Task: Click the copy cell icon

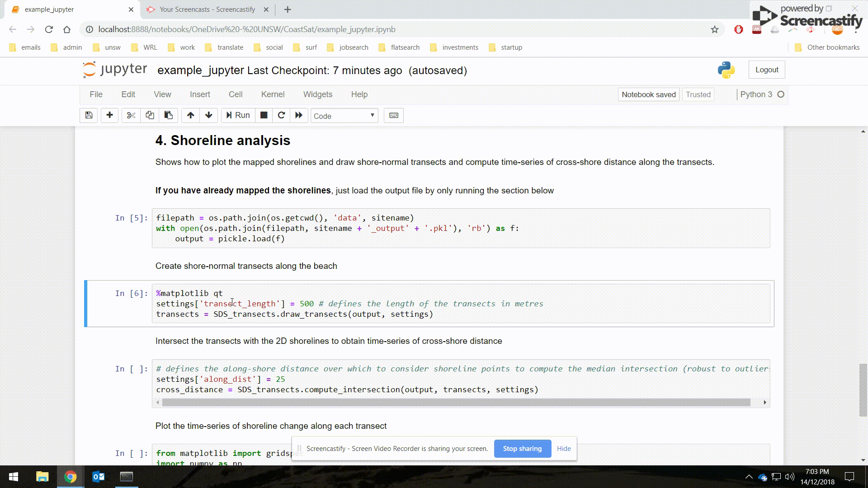Action: coord(150,115)
